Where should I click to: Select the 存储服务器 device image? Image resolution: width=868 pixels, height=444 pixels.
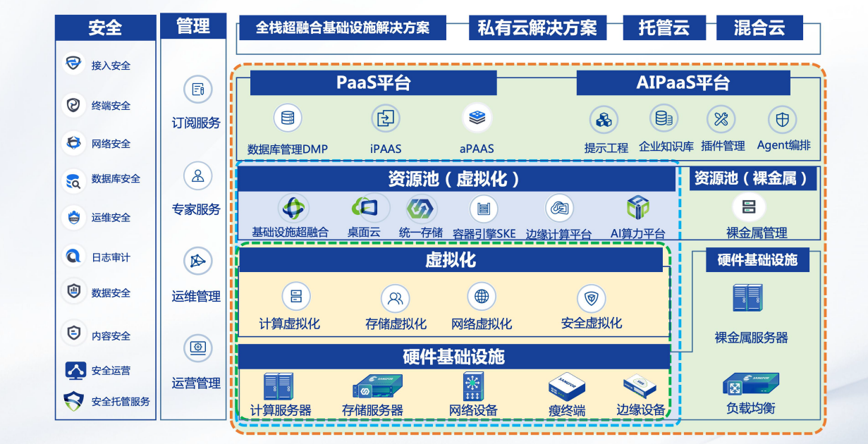(378, 387)
